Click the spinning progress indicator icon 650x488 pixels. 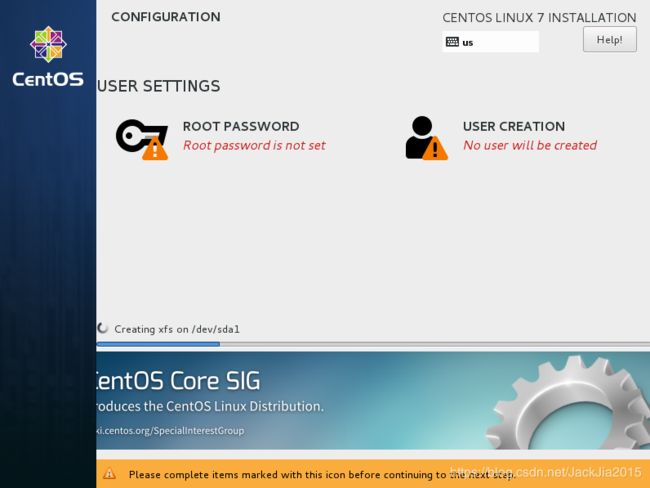(102, 328)
